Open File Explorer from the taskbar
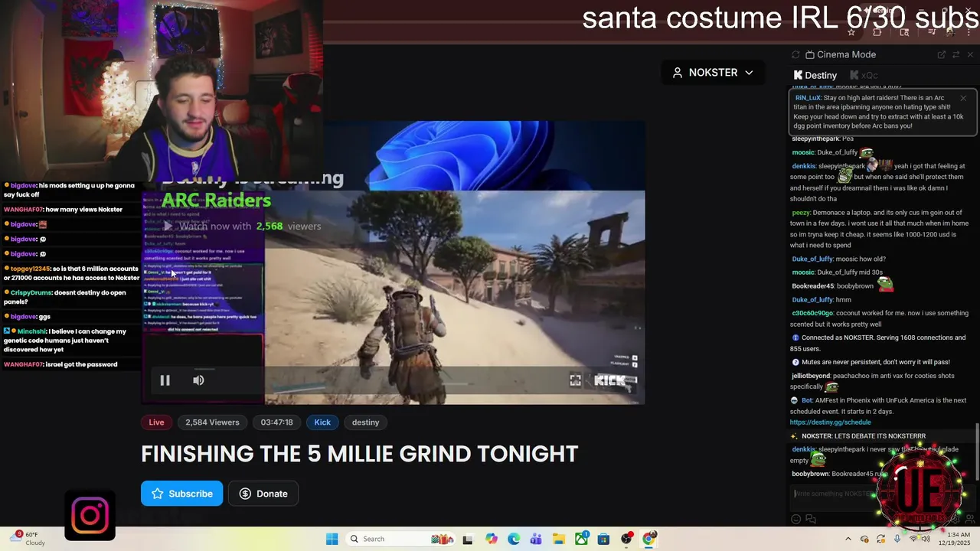Viewport: 980px width, 551px height. (x=559, y=539)
